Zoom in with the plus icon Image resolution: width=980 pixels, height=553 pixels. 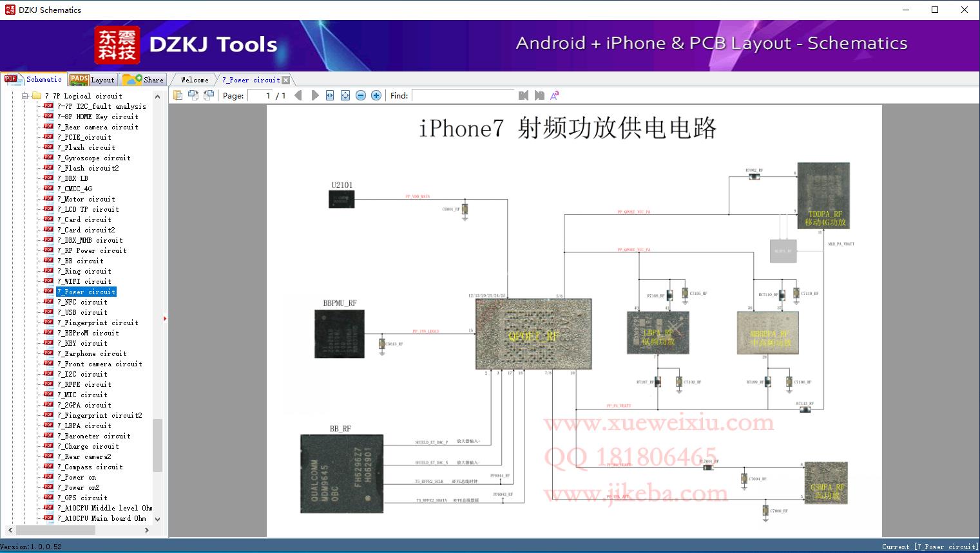click(376, 95)
